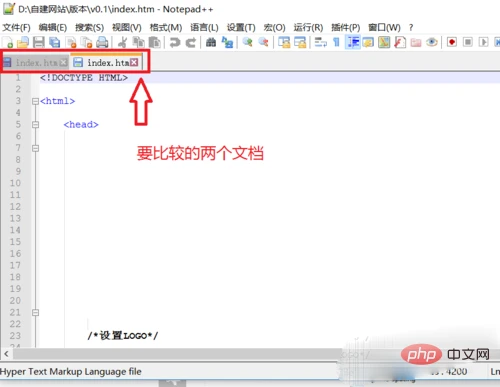This screenshot has width=500, height=387.
Task: Click the <!DOCTYPE HTML> text on line 1
Action: coord(84,78)
